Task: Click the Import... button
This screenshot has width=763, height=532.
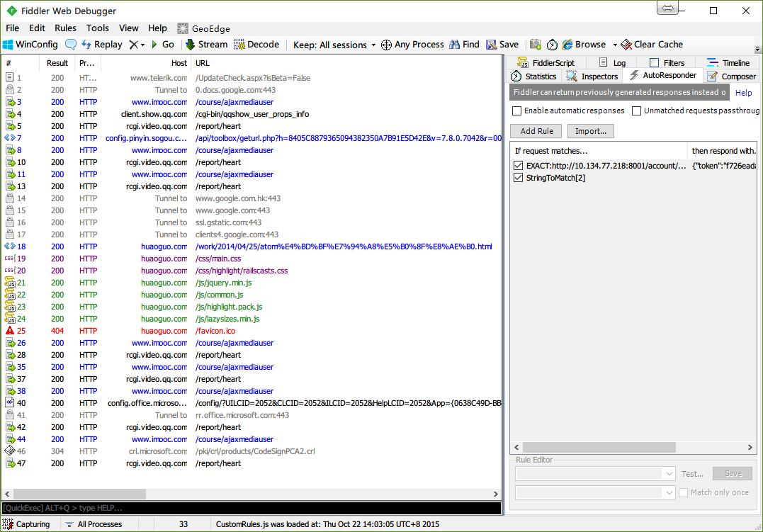Action: click(x=590, y=131)
